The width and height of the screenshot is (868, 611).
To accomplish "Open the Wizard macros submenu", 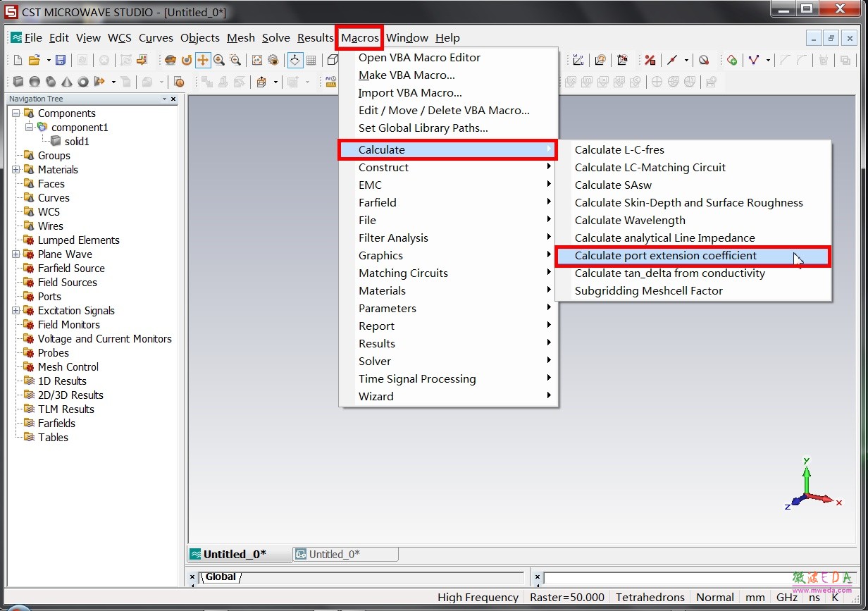I will tap(448, 396).
